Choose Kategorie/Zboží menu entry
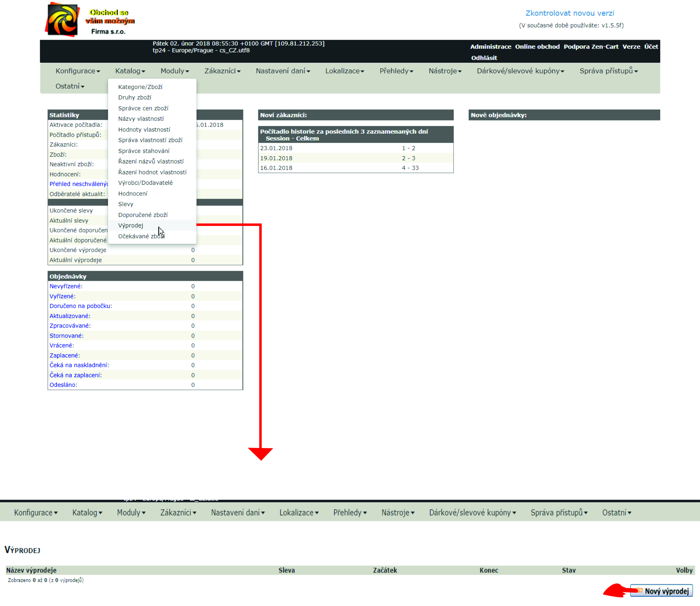The image size is (700, 606). 140,87
